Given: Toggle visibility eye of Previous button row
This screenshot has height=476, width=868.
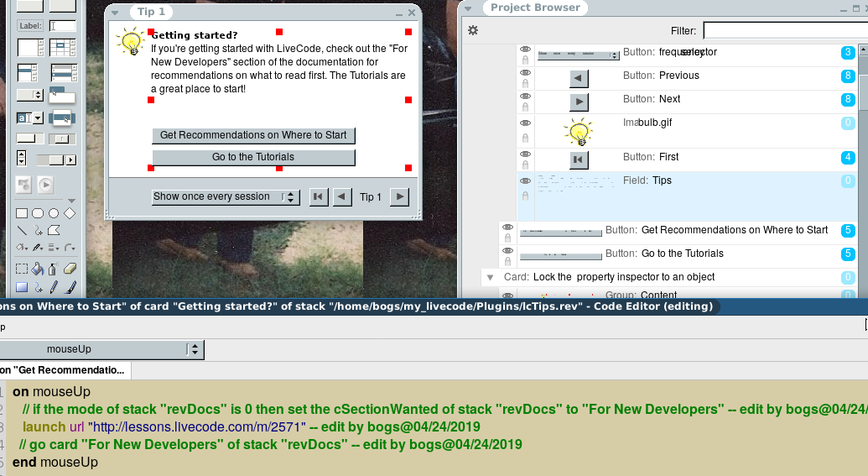Looking at the screenshot, I should pos(525,72).
